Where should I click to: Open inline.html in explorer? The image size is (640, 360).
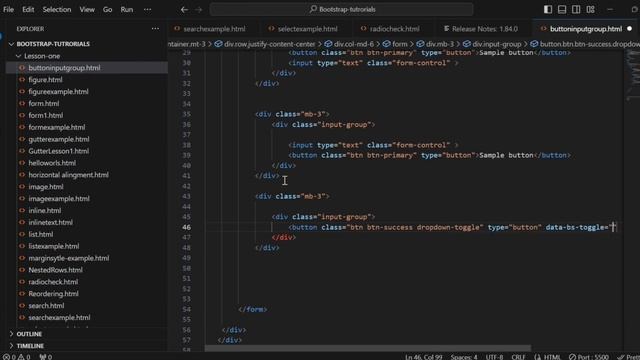tap(44, 210)
